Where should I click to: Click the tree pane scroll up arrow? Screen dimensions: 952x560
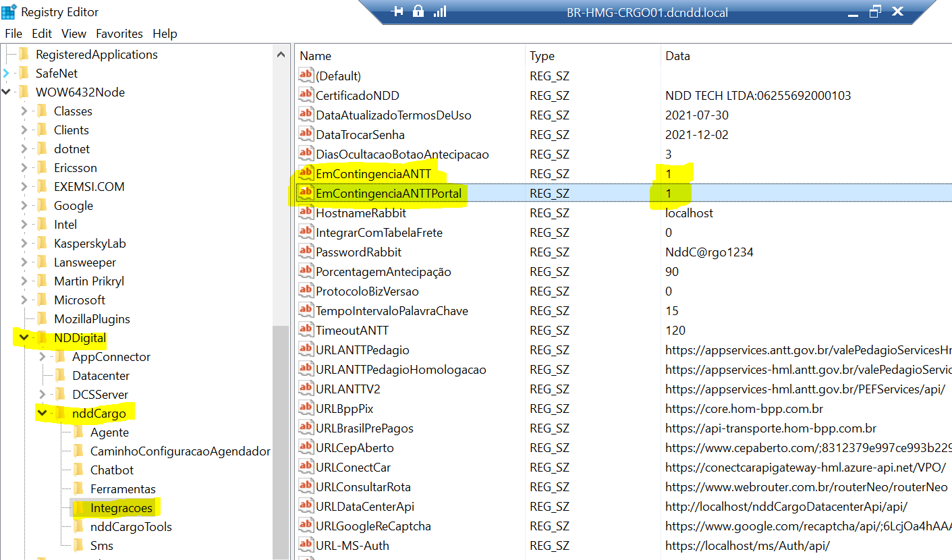[281, 55]
